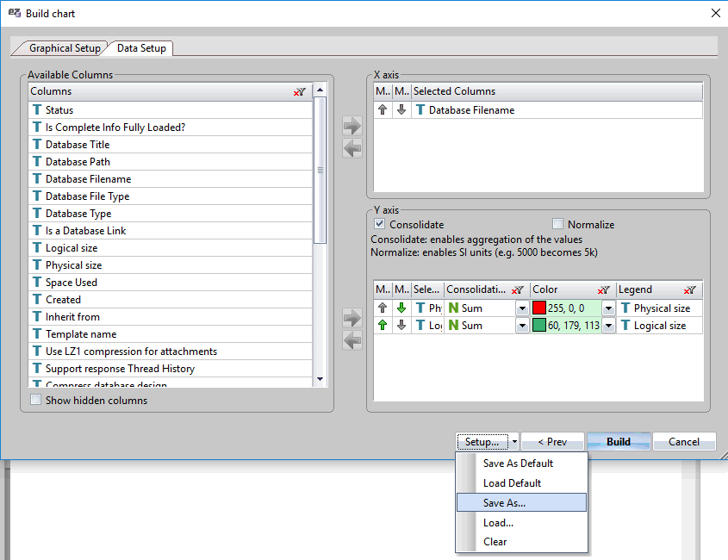Check Show hidden columns
This screenshot has width=728, height=560.
(35, 400)
